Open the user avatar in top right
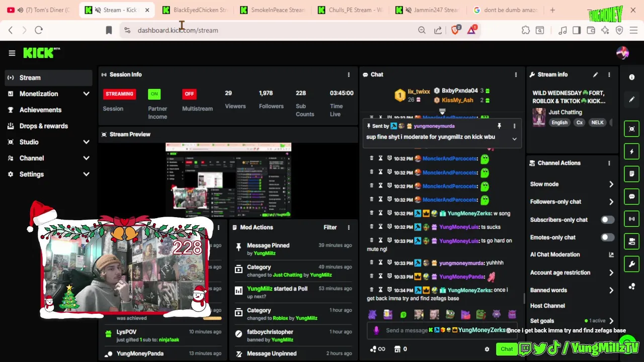Viewport: 644px width, 362px height. (622, 53)
